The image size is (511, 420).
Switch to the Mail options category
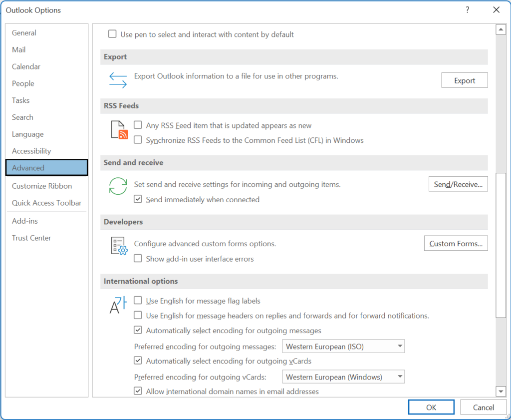[x=19, y=50]
